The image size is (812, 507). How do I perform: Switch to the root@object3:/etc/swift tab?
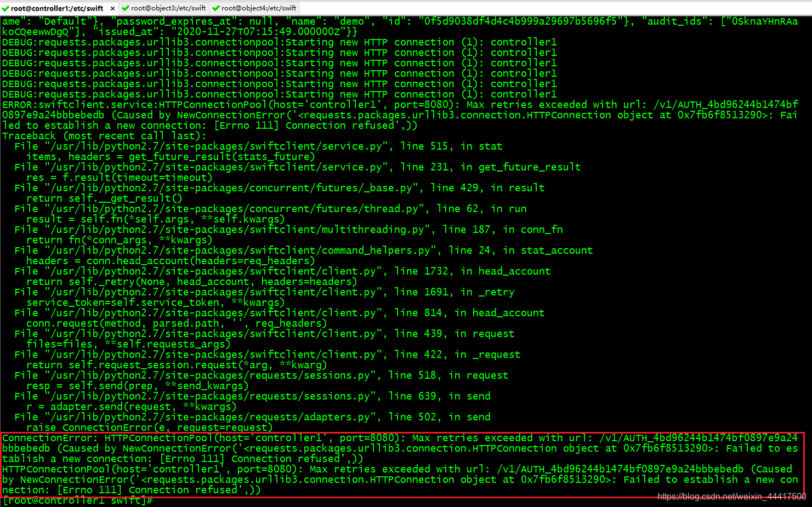(x=168, y=8)
